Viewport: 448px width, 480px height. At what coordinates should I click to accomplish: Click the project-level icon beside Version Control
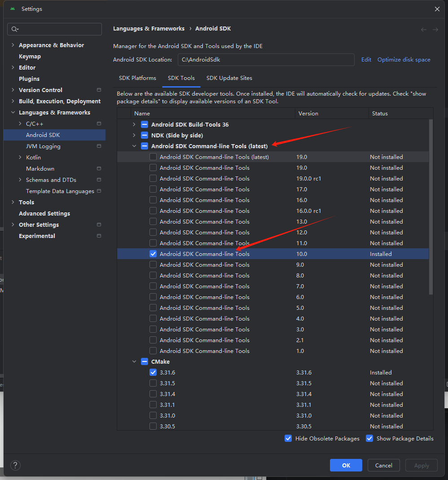pos(99,90)
